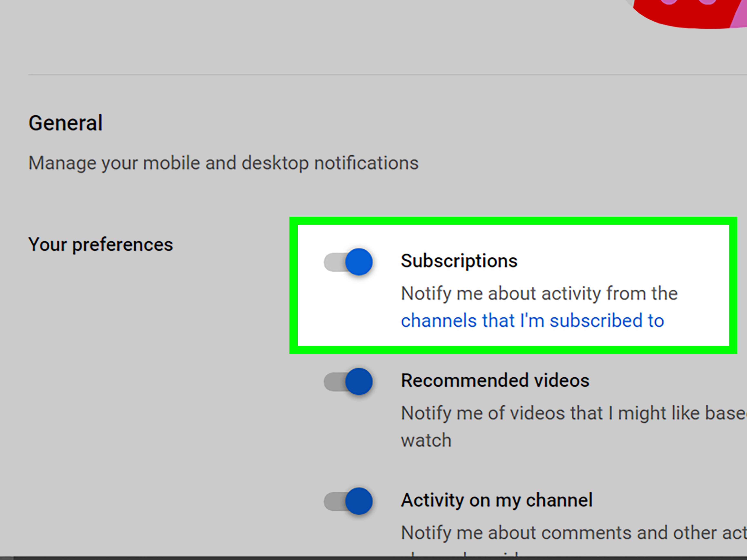Toggle the Recommended videos notifications switch
Screen dimensions: 747x560
pos(348,381)
